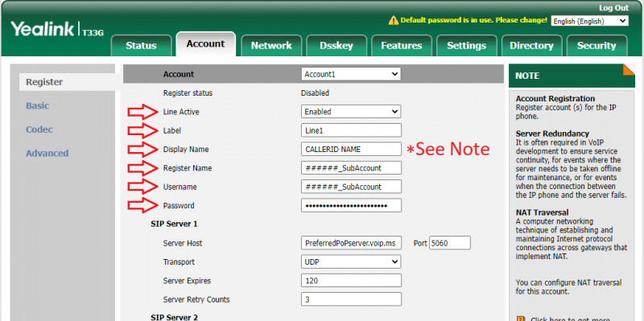
Task: Click the Server Expires field showing 120
Action: 351,281
